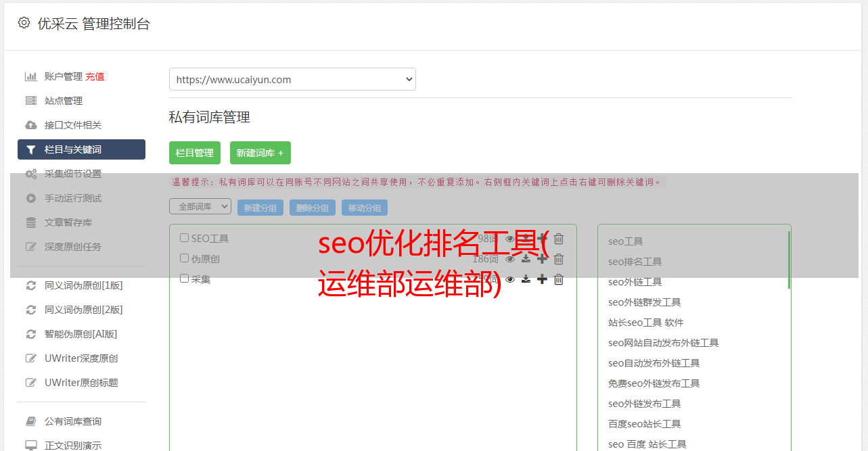
Task: Click the edit icon for 深度原创任务
Action: tap(31, 247)
